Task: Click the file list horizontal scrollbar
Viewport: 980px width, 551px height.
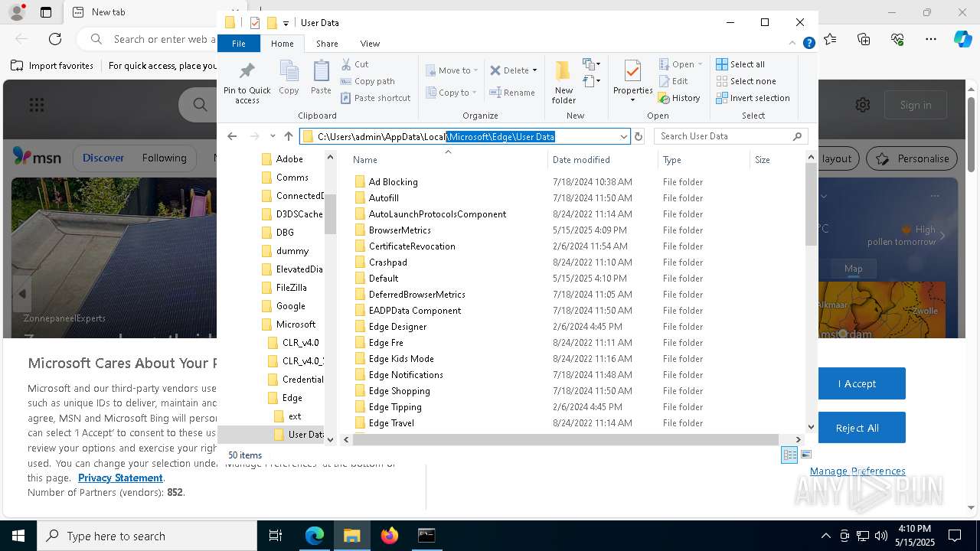Action: [567, 439]
